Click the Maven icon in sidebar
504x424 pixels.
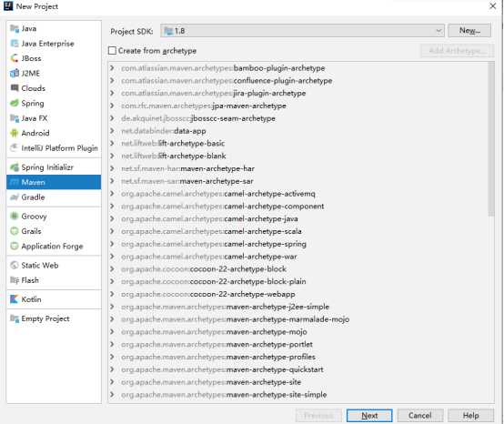(15, 182)
